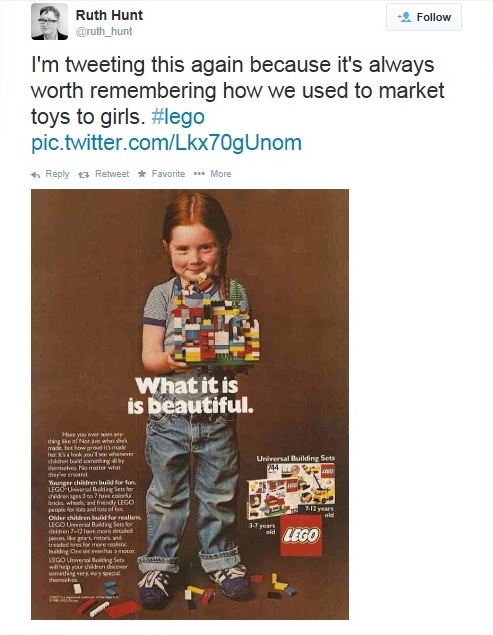Open the pic.twitter.com/Lkx70gUnom link

tap(166, 143)
